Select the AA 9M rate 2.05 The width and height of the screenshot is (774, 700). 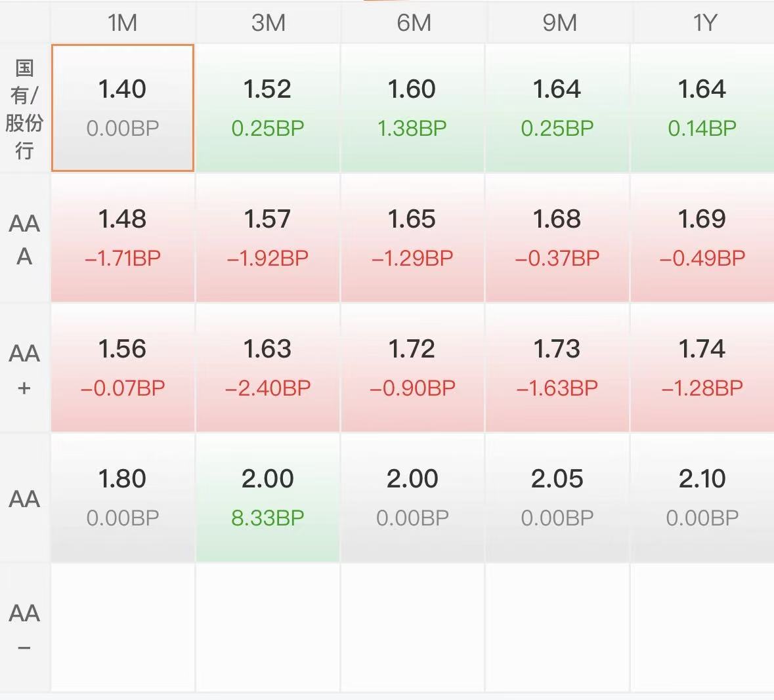point(557,497)
